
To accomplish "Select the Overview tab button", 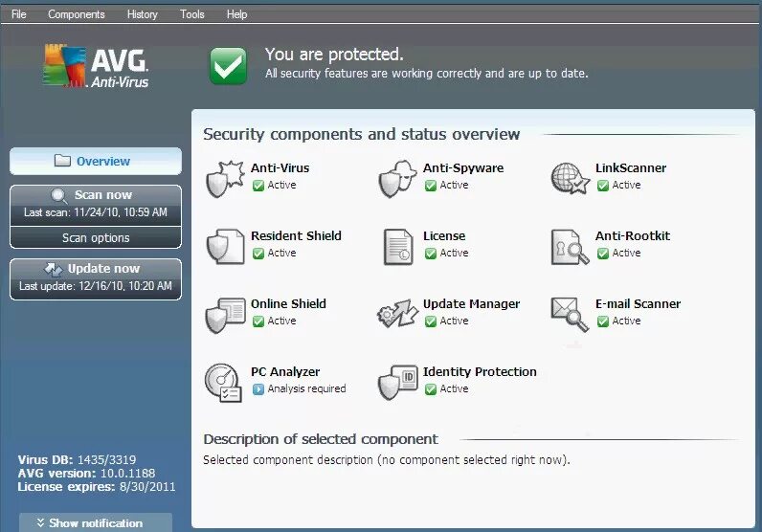I will pyautogui.click(x=96, y=161).
